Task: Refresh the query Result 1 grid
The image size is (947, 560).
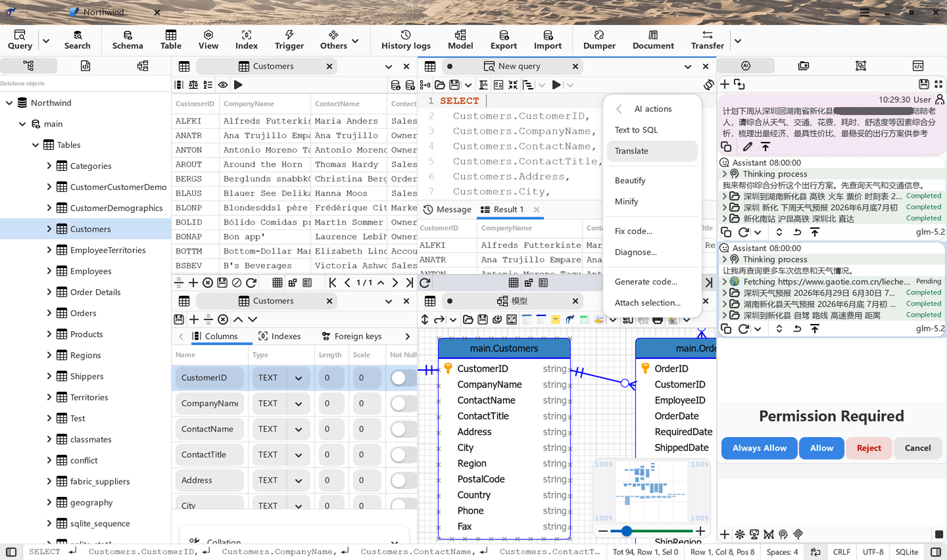Action: point(425,283)
